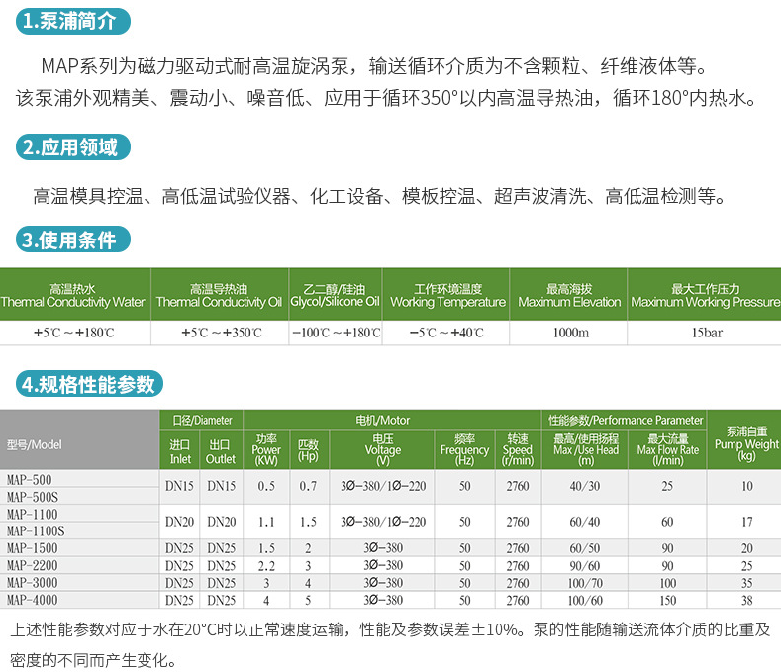Click DN20 outlet for MAP-1100
Screen dimensions: 784x672
[x=222, y=522]
